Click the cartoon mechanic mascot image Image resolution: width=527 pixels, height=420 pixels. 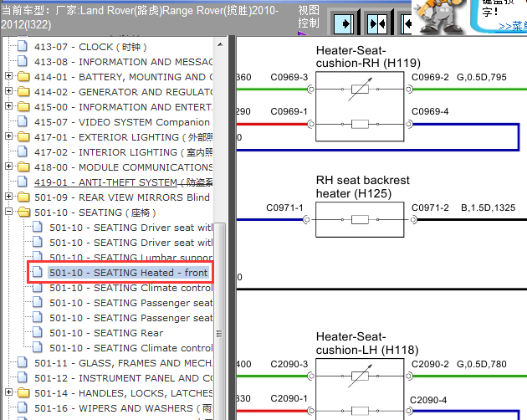click(438, 17)
